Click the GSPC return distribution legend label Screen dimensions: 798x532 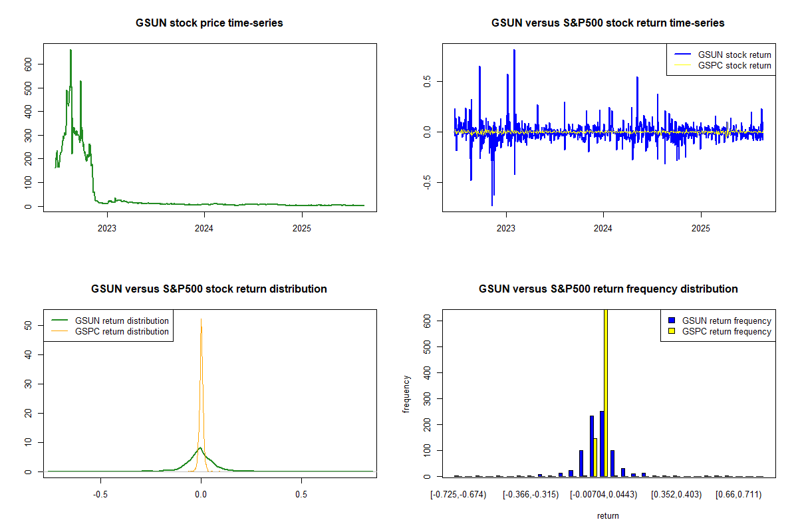(x=122, y=331)
